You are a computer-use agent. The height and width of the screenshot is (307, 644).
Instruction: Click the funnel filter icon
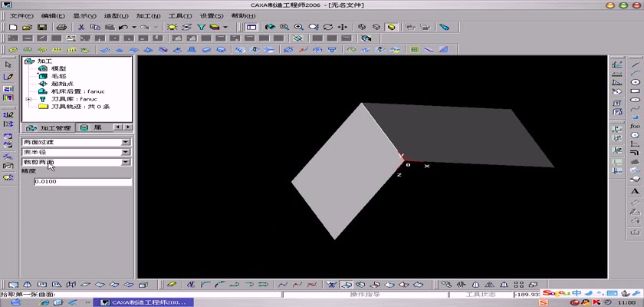[201, 27]
